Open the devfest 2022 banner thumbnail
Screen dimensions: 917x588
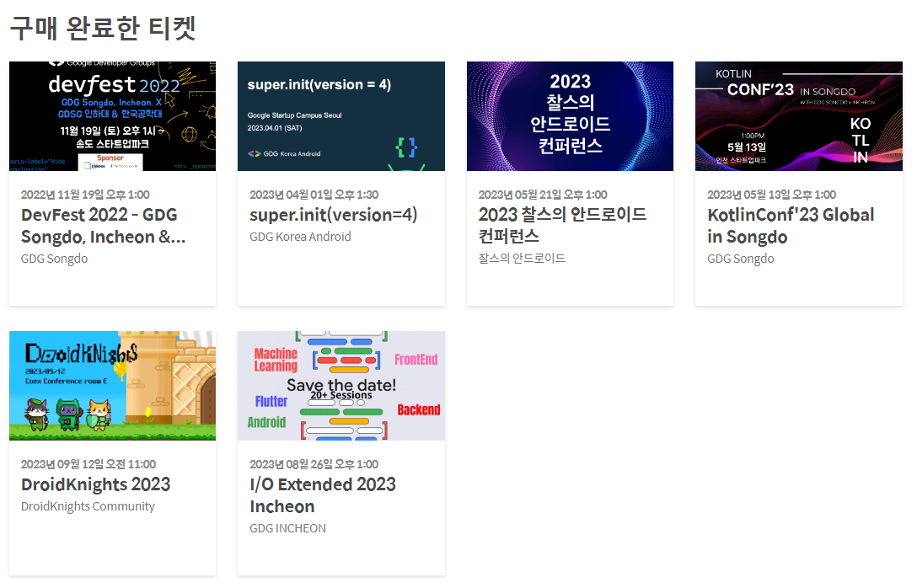coord(112,115)
